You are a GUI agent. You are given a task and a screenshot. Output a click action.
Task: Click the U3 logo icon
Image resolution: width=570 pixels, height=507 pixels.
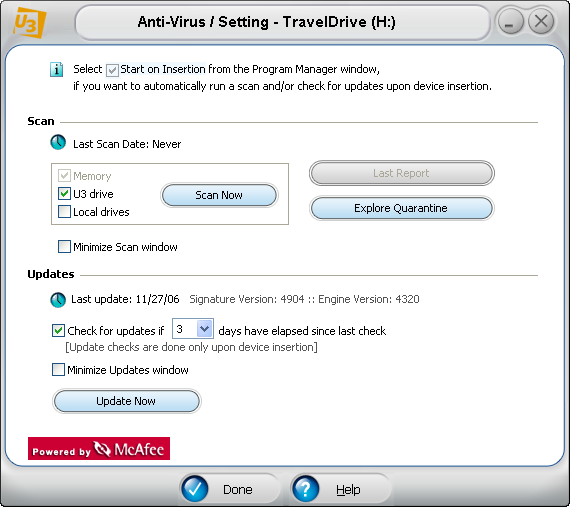(30, 23)
